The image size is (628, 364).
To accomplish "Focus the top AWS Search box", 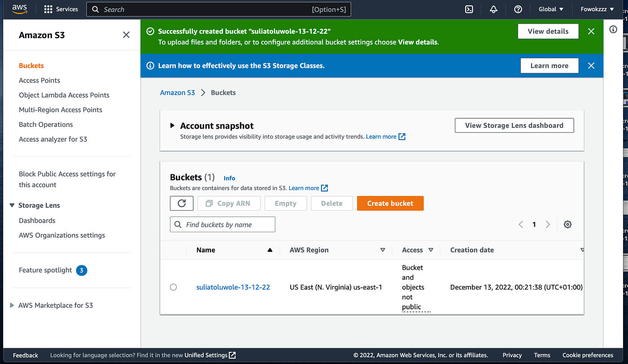I will click(218, 9).
